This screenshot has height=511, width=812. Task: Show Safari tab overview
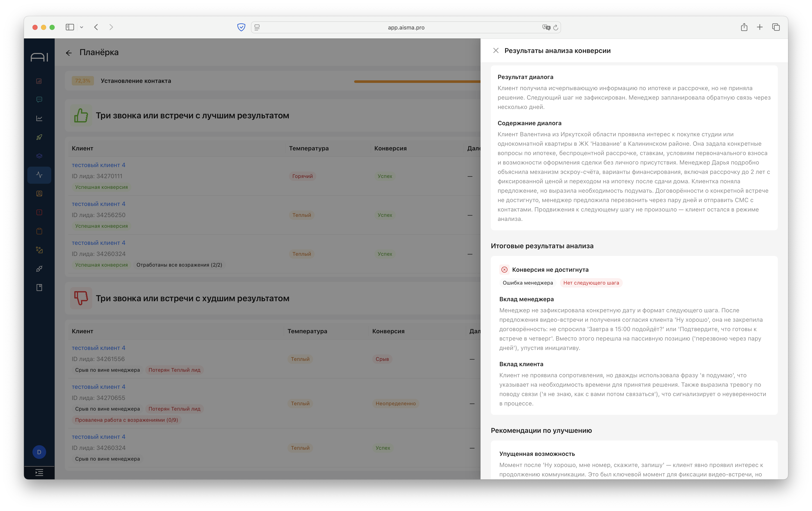tap(775, 27)
